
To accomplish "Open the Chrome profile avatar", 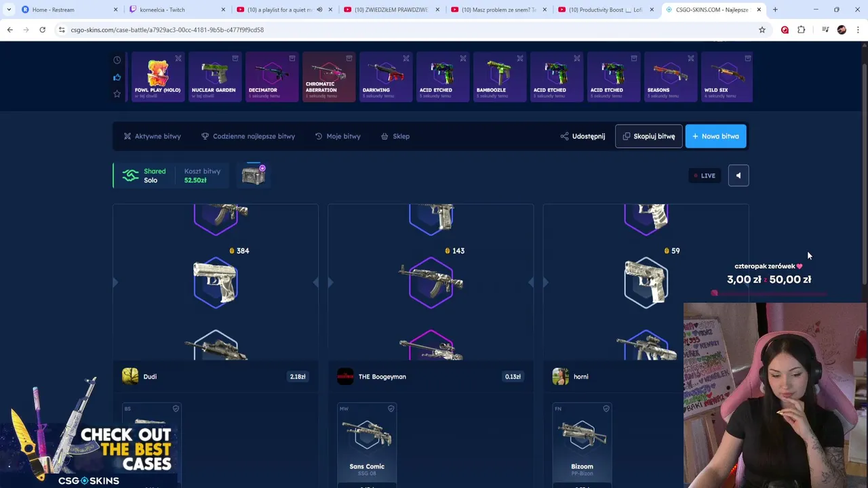I will [842, 30].
